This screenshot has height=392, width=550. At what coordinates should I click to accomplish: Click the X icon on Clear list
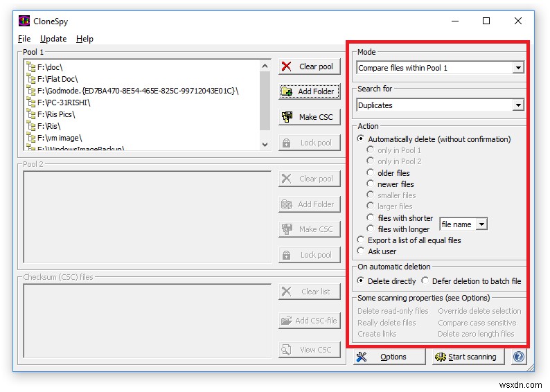pyautogui.click(x=287, y=292)
